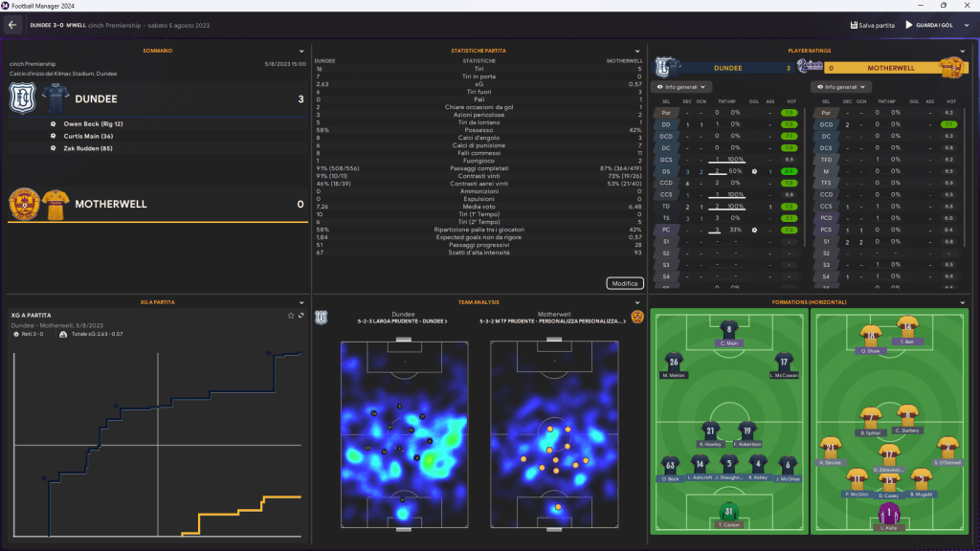This screenshot has height=551, width=980.
Task: Click the Modifica button under match stats
Action: click(x=624, y=283)
